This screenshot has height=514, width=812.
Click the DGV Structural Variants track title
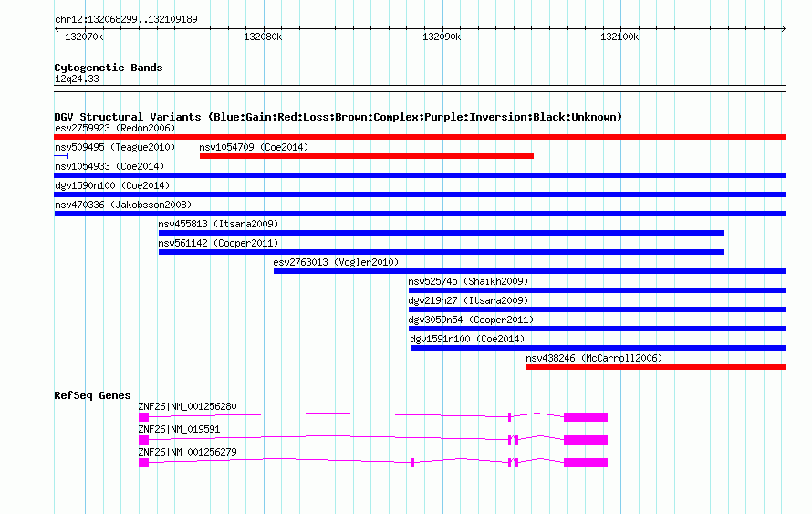coord(338,117)
